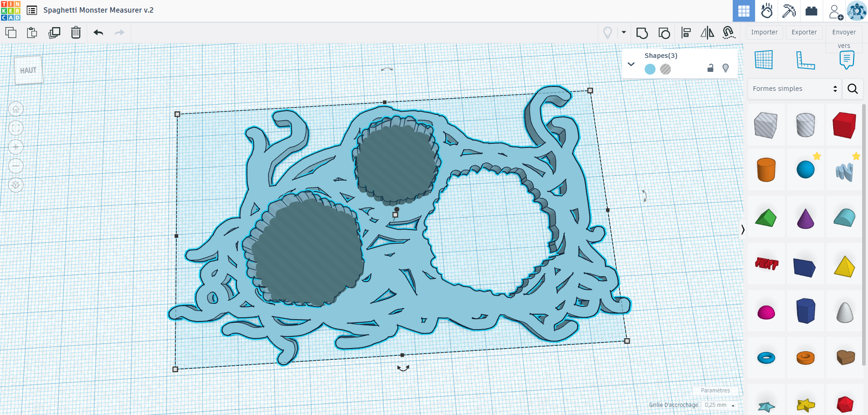Viewport: 868px width, 415px height.
Task: Open the Paramètres settings button
Action: pos(715,391)
